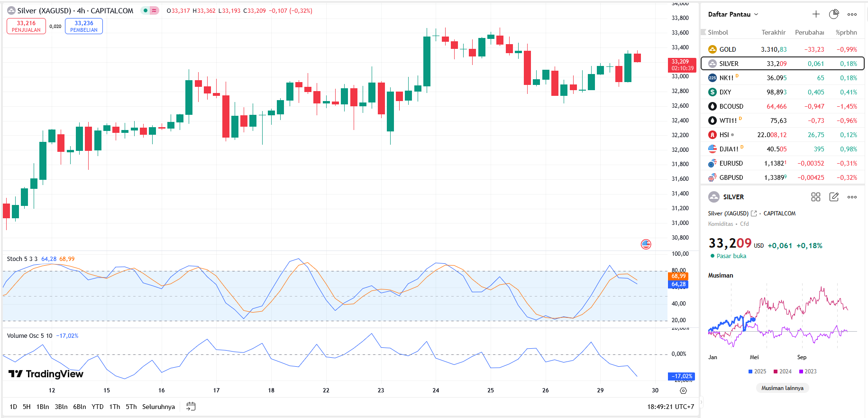Open the timezone menu showing UTC+7
Image resolution: width=868 pixels, height=418 pixels.
pyautogui.click(x=670, y=407)
